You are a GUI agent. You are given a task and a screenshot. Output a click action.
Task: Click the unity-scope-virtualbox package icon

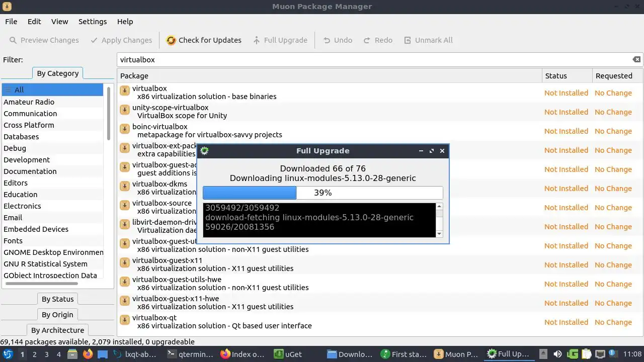click(124, 110)
